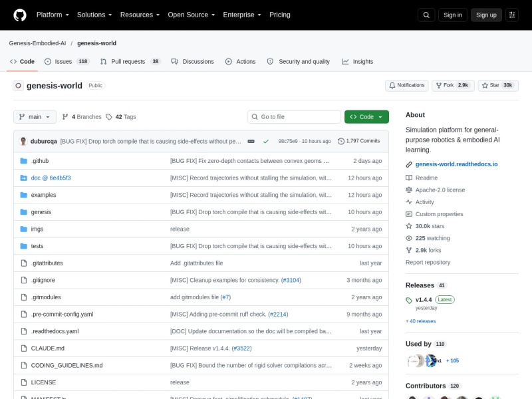Viewport: 532px width, 399px height.
Task: Open the Actions tab
Action: point(240,61)
